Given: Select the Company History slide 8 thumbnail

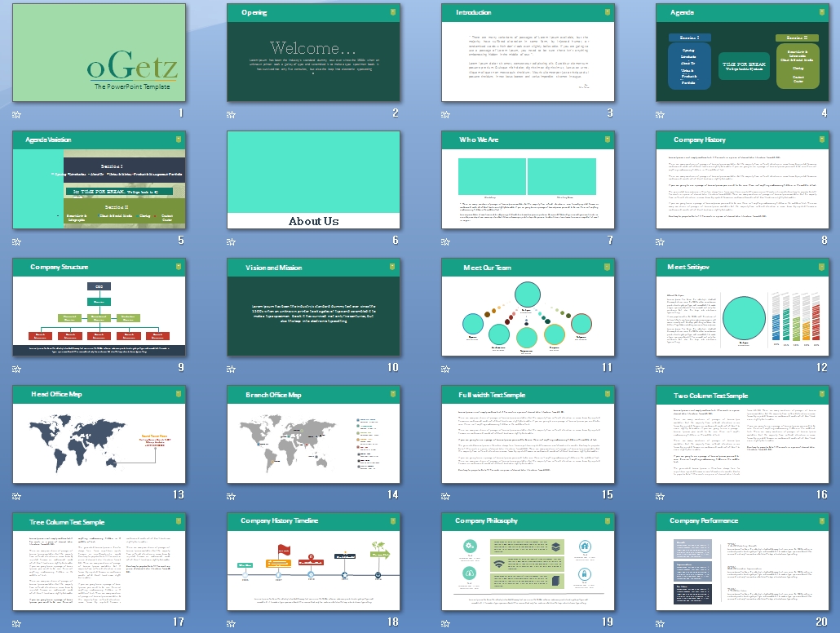Looking at the screenshot, I should click(x=742, y=180).
